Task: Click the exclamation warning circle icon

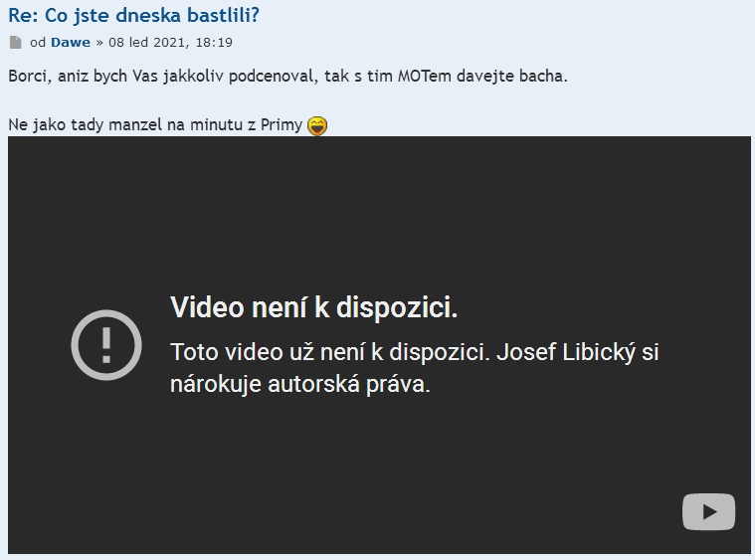Action: (106, 345)
